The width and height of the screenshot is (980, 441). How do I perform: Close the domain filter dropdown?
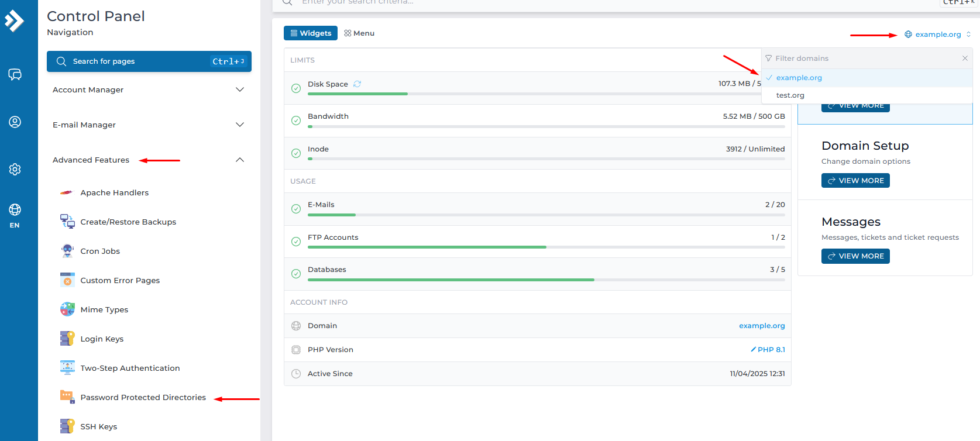965,58
